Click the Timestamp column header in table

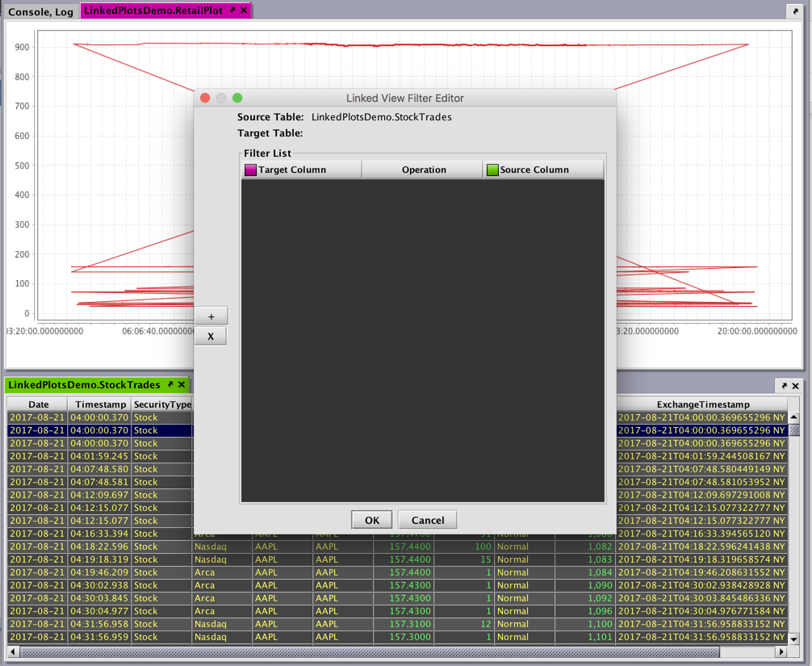(x=100, y=404)
